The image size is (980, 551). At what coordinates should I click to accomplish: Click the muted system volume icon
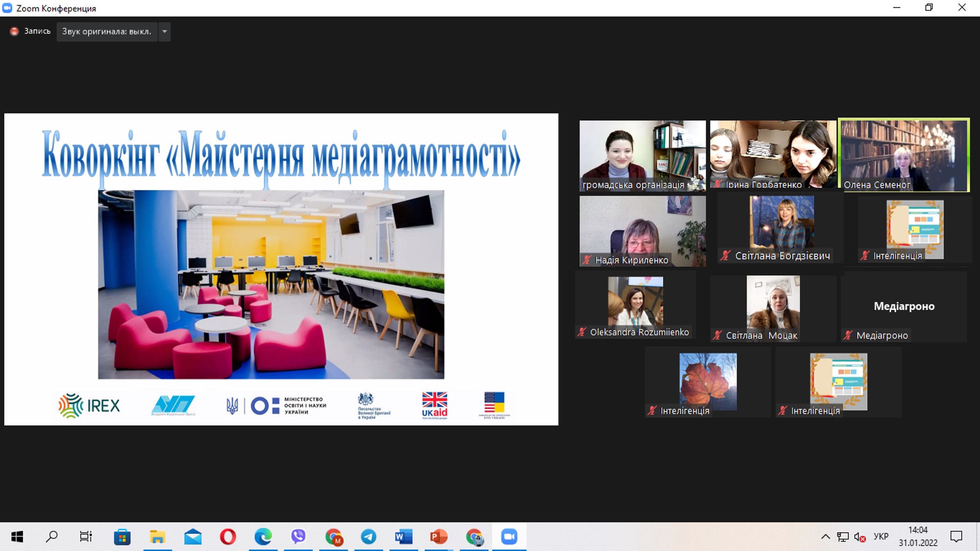(860, 537)
